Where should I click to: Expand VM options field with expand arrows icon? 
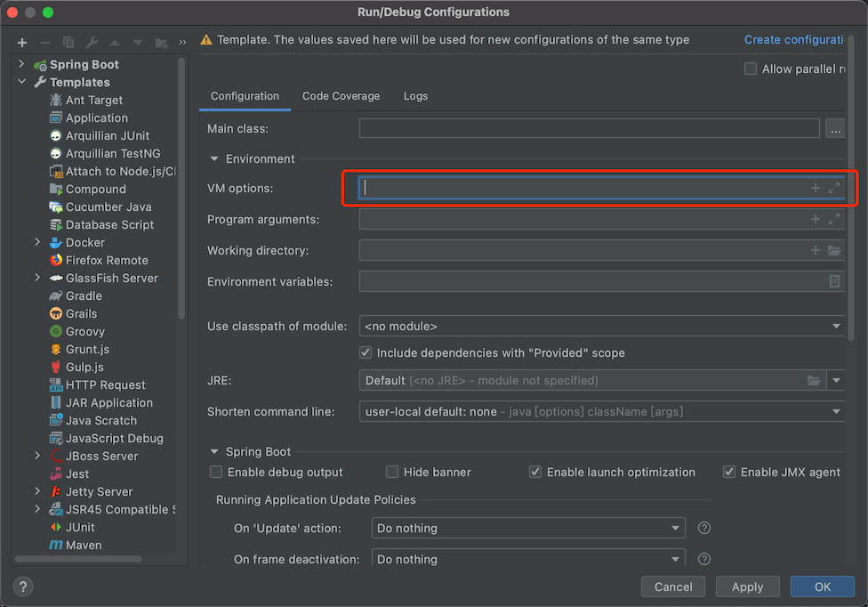[x=833, y=187]
